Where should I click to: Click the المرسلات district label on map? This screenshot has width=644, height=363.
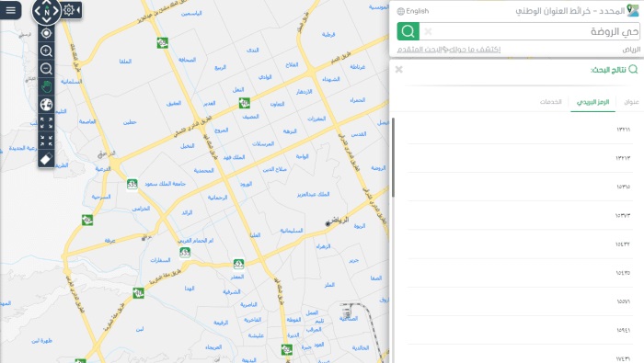click(263, 143)
